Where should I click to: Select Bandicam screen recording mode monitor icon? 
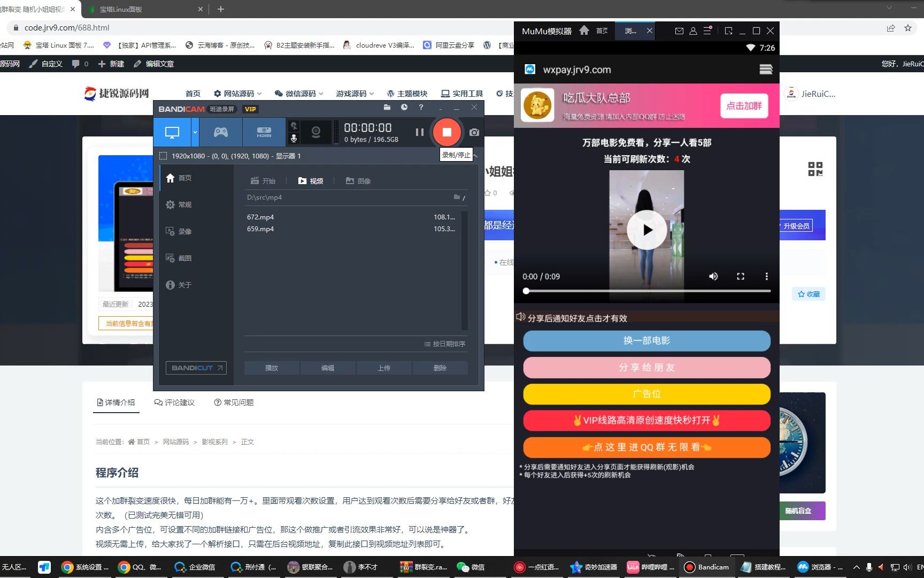click(172, 132)
